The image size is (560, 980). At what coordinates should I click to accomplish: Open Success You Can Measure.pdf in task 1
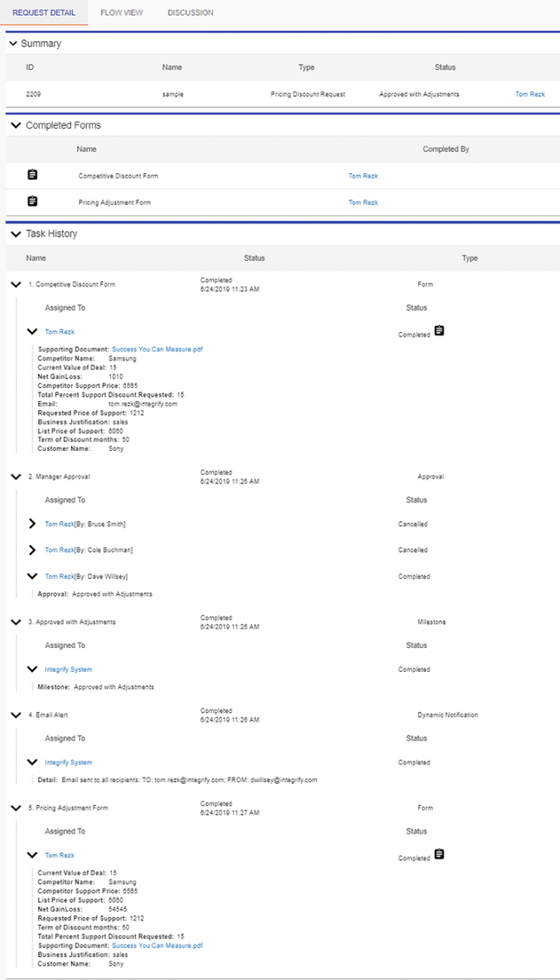coord(157,349)
